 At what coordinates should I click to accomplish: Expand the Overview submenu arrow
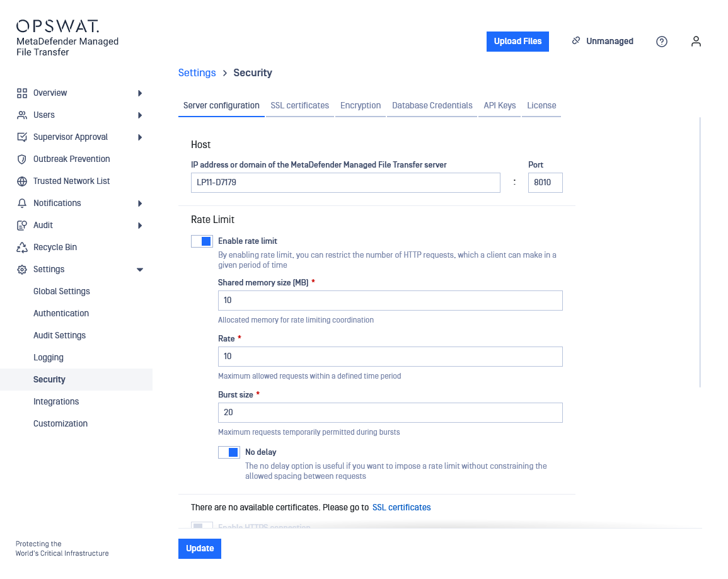(x=140, y=93)
